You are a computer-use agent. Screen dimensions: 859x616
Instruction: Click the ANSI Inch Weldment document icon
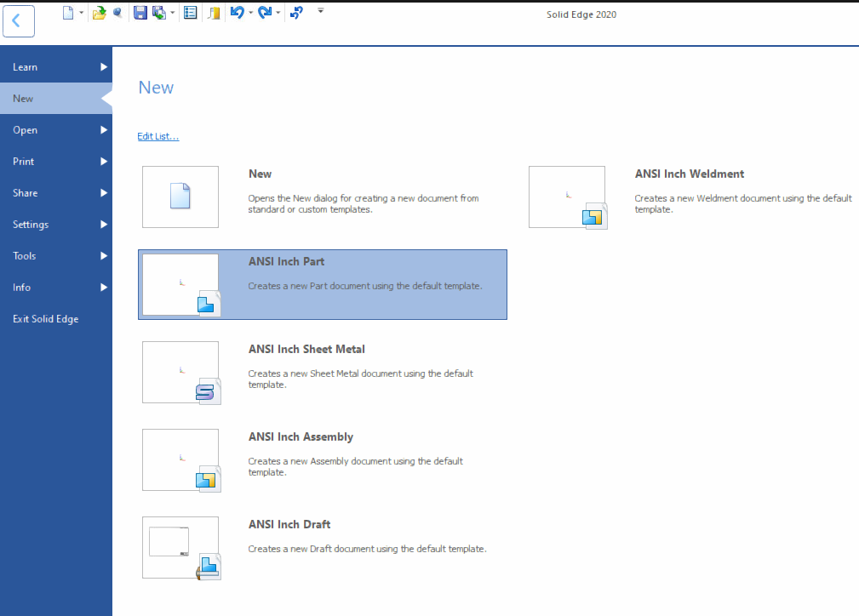coord(595,216)
